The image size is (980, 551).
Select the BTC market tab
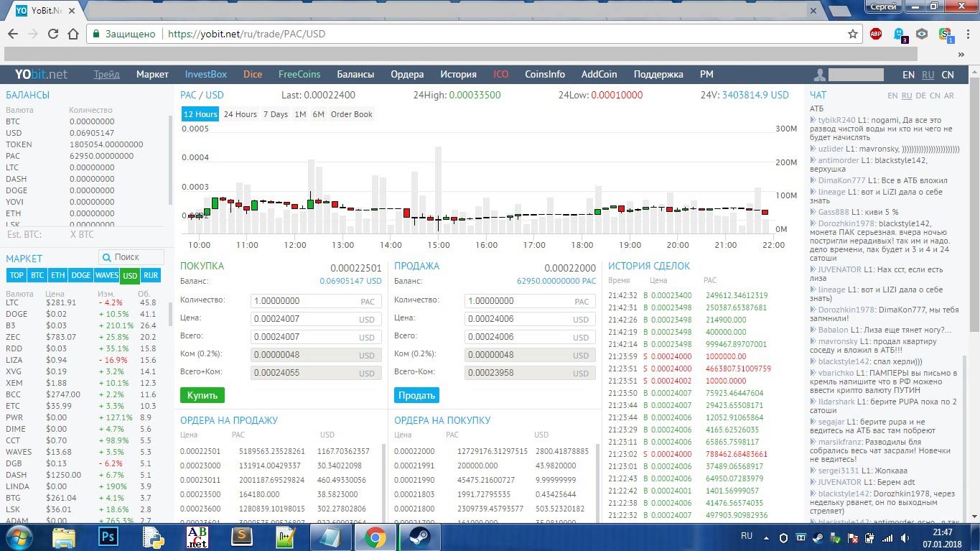click(x=37, y=275)
